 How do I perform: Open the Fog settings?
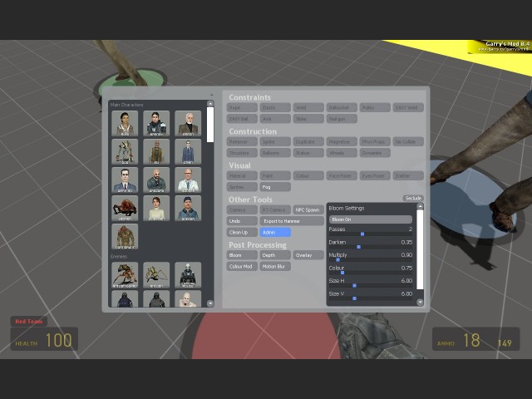click(275, 187)
